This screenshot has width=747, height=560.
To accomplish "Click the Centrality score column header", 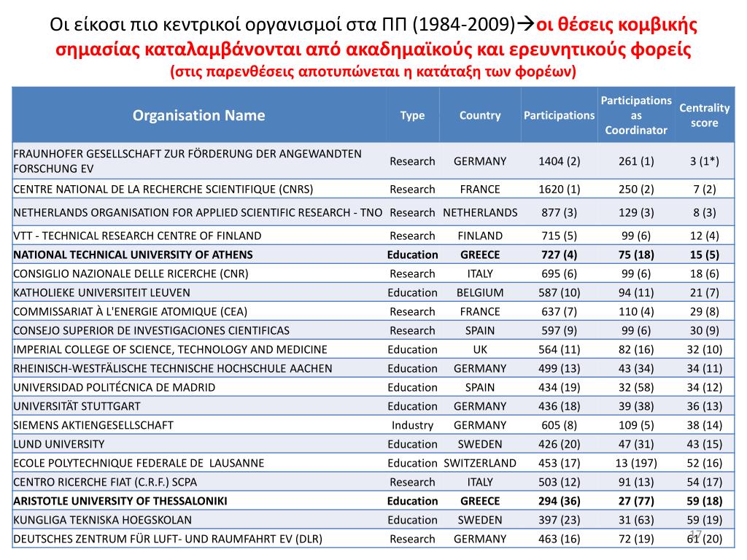I will (x=705, y=115).
